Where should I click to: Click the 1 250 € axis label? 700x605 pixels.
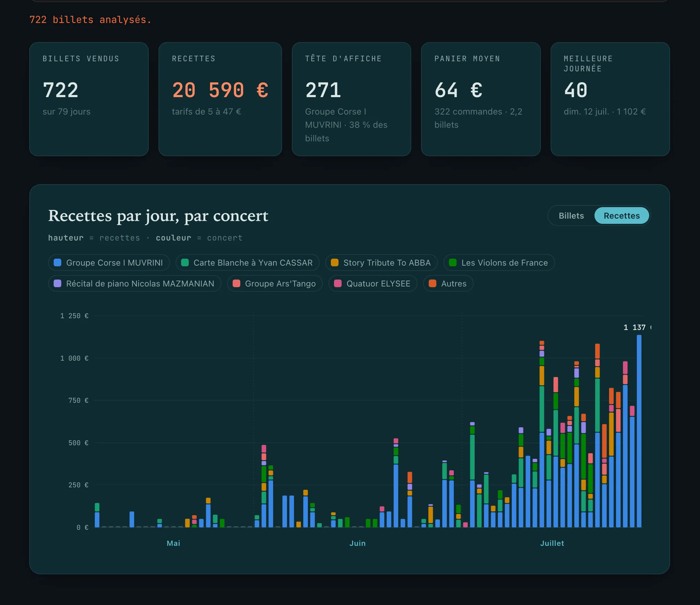74,316
